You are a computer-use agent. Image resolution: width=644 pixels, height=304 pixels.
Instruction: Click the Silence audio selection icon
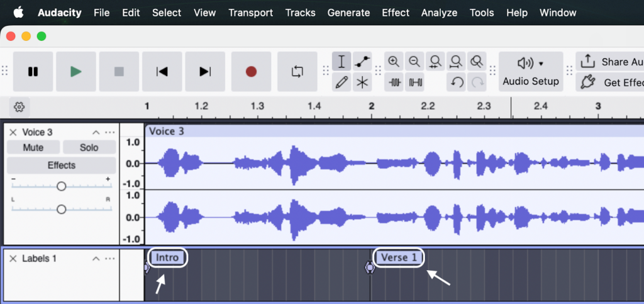point(415,82)
